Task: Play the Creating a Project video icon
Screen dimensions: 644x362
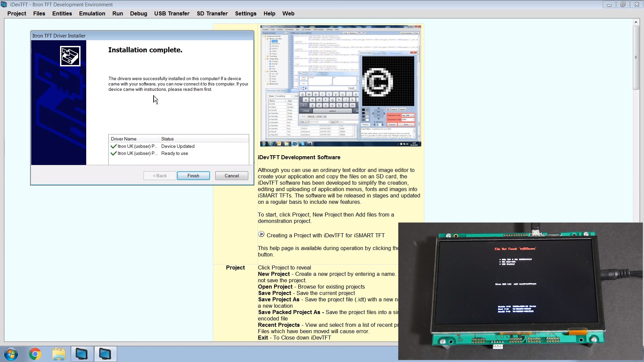Action: [x=261, y=234]
